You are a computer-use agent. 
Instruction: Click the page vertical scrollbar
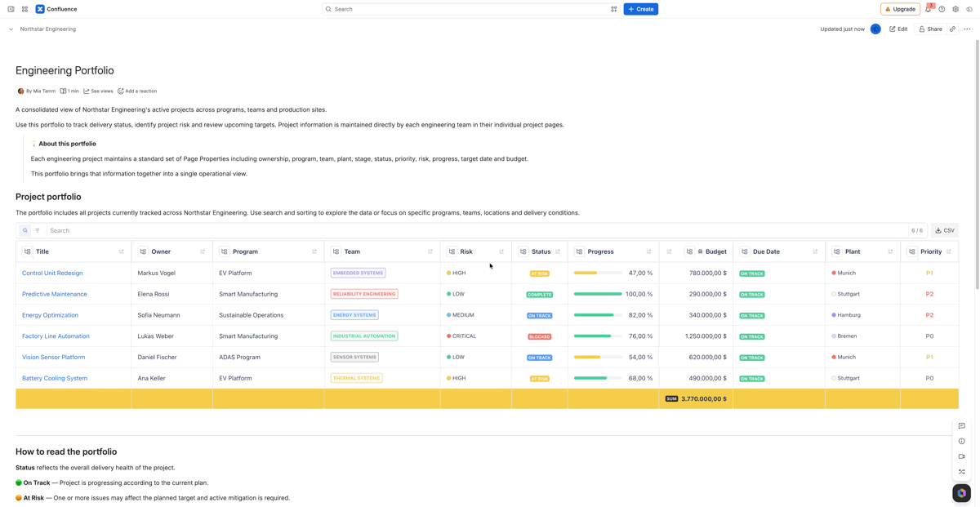[977, 163]
